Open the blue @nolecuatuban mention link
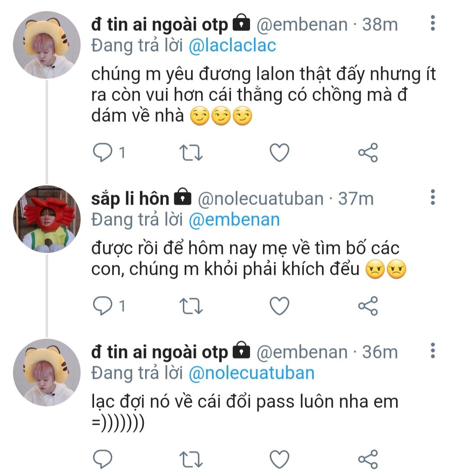This screenshot has height=476, width=468. tap(251, 373)
